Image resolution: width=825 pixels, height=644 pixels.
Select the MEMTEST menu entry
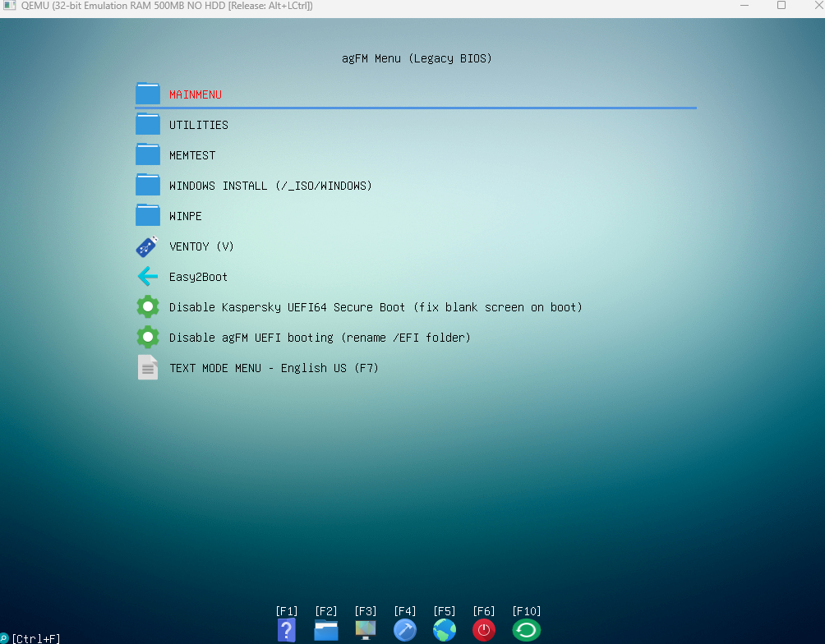click(x=192, y=156)
